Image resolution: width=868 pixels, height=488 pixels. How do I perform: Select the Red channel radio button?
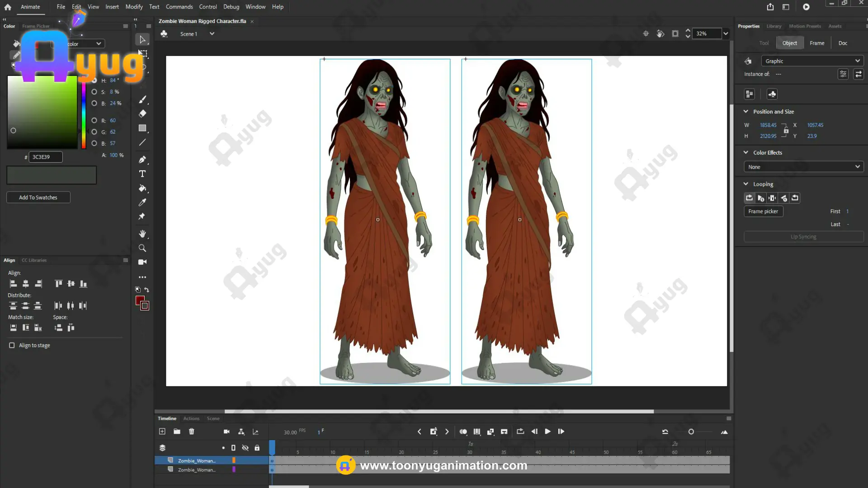click(94, 121)
